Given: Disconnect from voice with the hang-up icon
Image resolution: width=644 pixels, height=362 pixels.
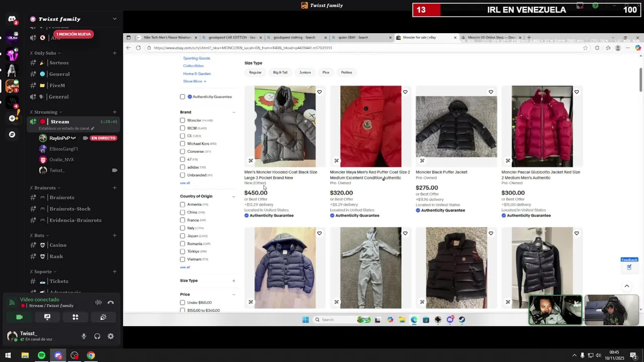Looking at the screenshot, I should [x=111, y=303].
